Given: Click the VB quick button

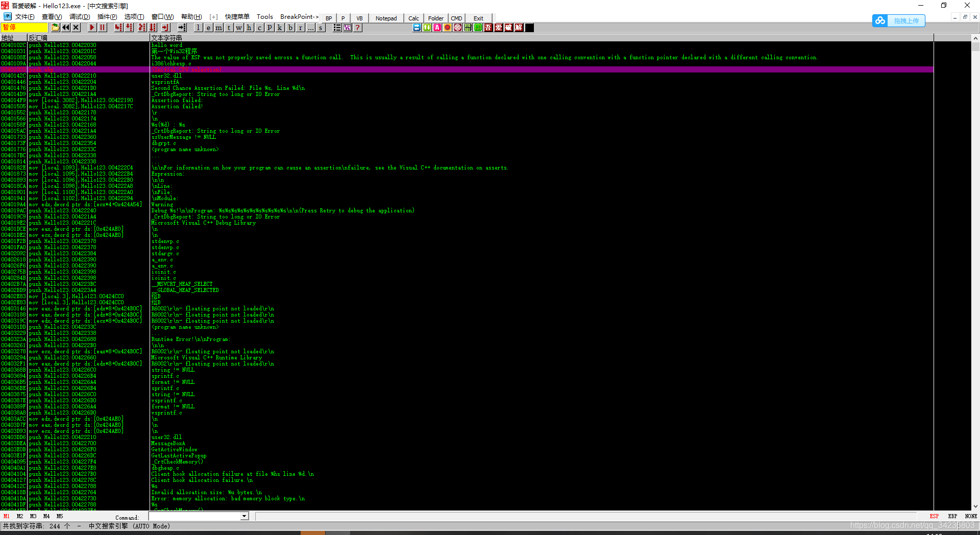Looking at the screenshot, I should pyautogui.click(x=359, y=18).
